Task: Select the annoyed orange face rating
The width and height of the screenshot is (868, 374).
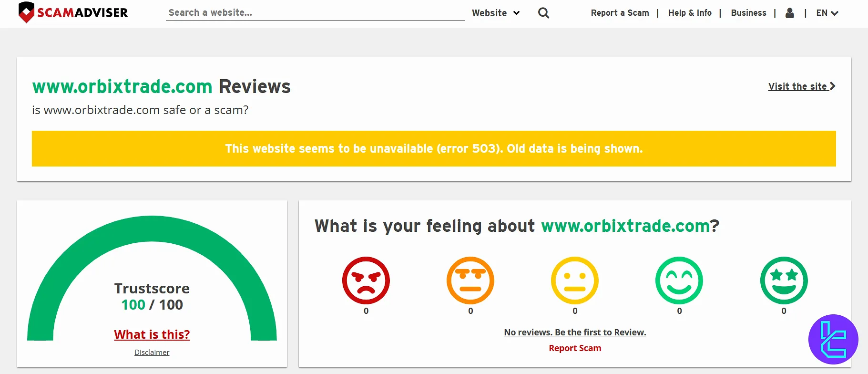Action: coord(470,280)
